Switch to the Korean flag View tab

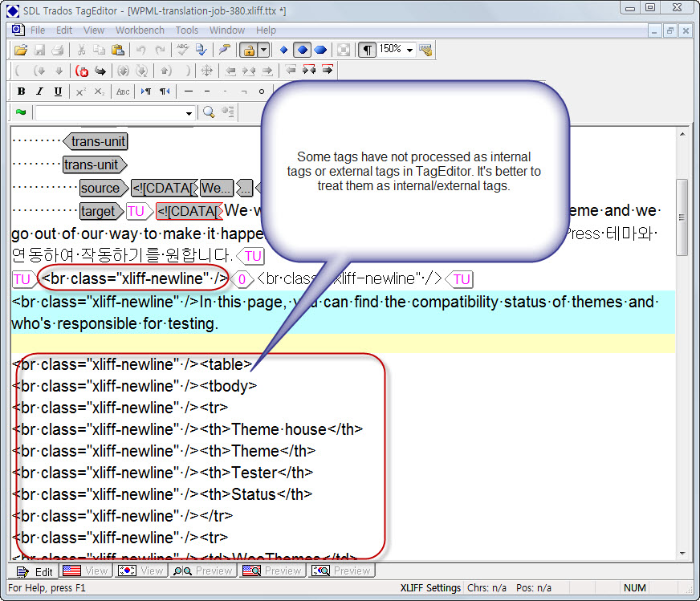(x=140, y=571)
